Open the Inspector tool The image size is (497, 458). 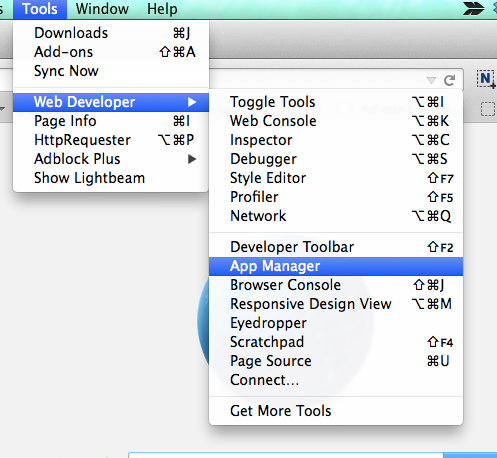click(x=336, y=140)
